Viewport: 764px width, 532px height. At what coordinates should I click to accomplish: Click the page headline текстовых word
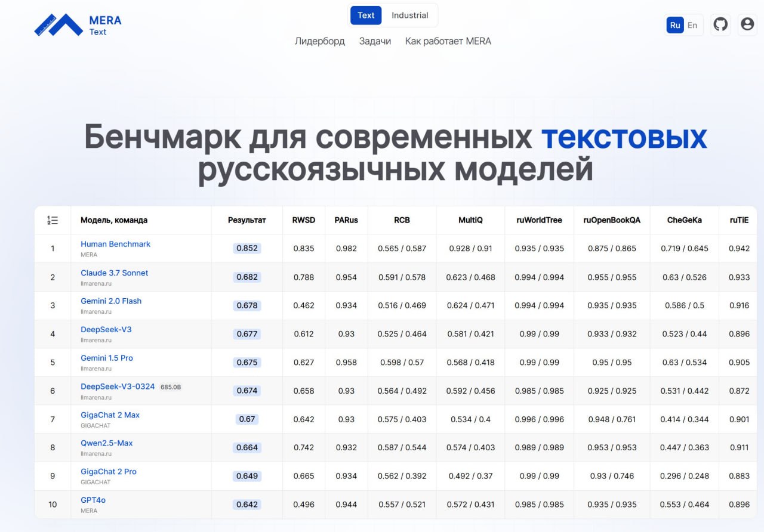tap(624, 137)
